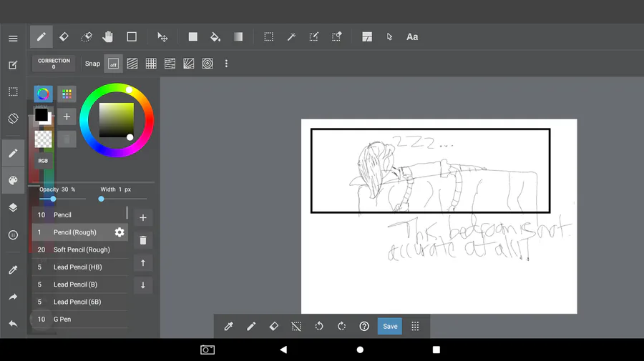Select the panel divide tool
The width and height of the screenshot is (644, 361).
[367, 37]
